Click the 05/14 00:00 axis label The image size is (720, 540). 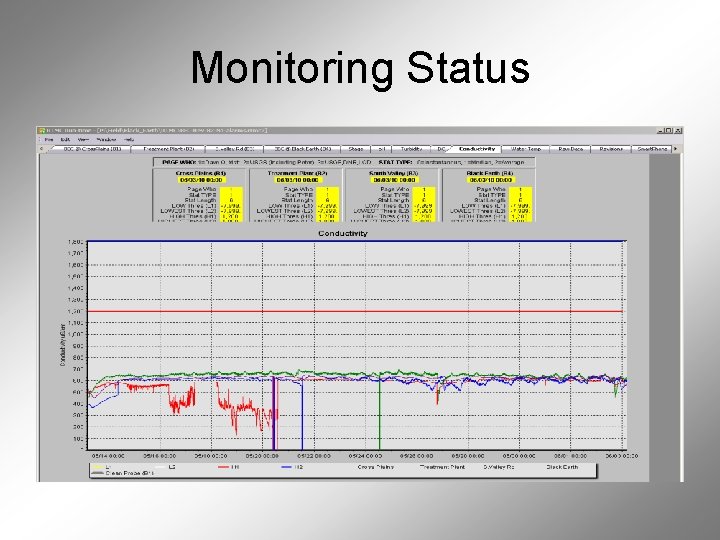pyautogui.click(x=108, y=456)
